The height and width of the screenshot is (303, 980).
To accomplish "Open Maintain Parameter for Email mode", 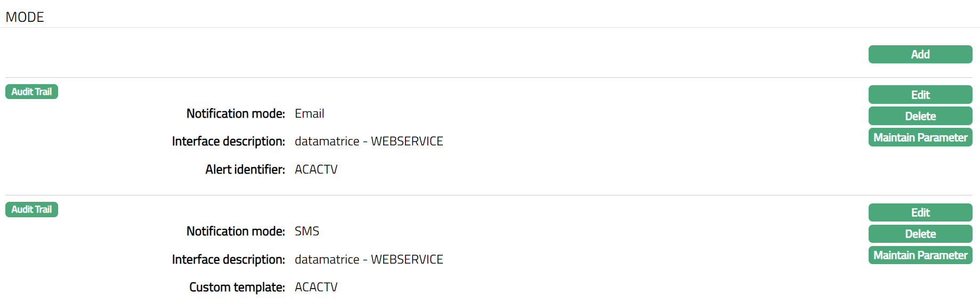I will [920, 137].
